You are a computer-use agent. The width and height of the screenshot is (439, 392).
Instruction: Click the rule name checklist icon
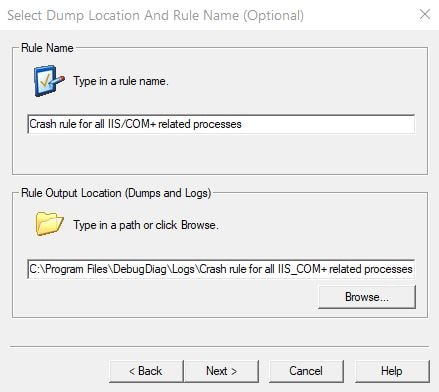tap(49, 81)
